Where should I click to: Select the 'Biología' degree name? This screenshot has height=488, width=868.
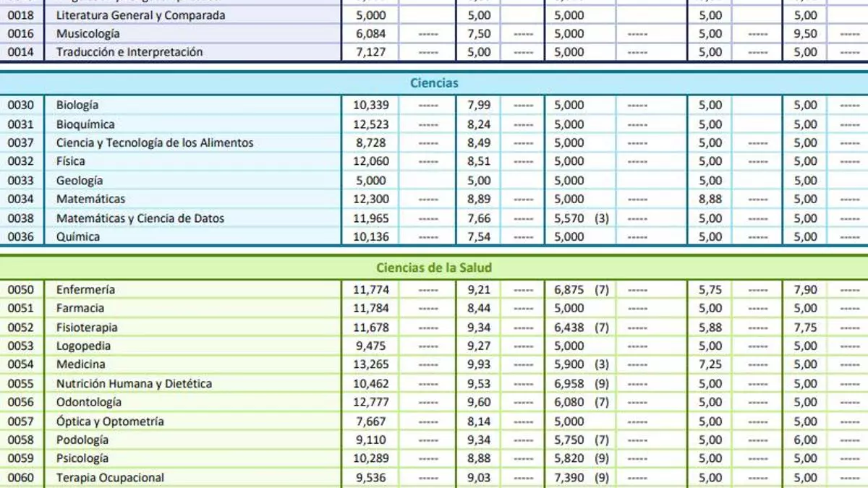77,105
